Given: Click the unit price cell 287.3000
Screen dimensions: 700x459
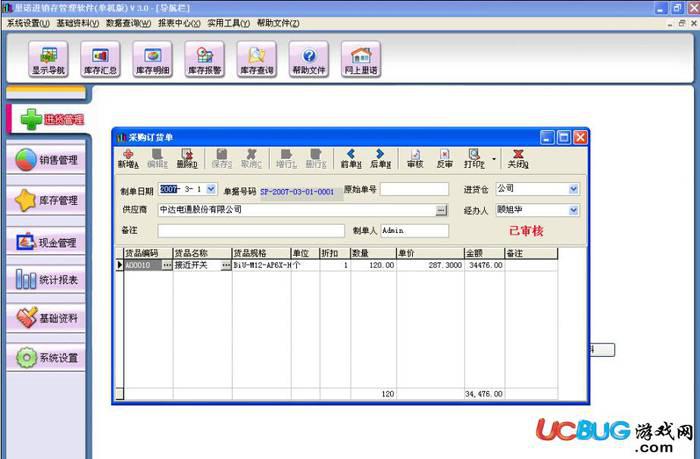Looking at the screenshot, I should (x=430, y=265).
